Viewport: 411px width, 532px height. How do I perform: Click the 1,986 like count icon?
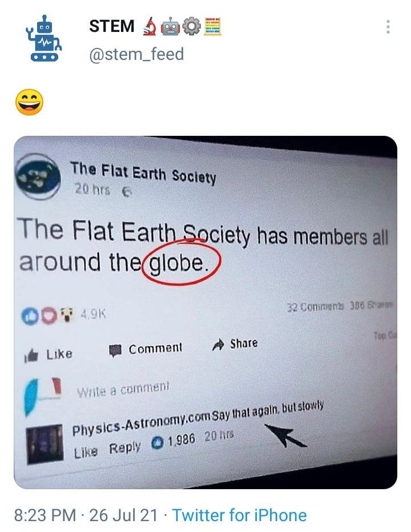click(157, 443)
